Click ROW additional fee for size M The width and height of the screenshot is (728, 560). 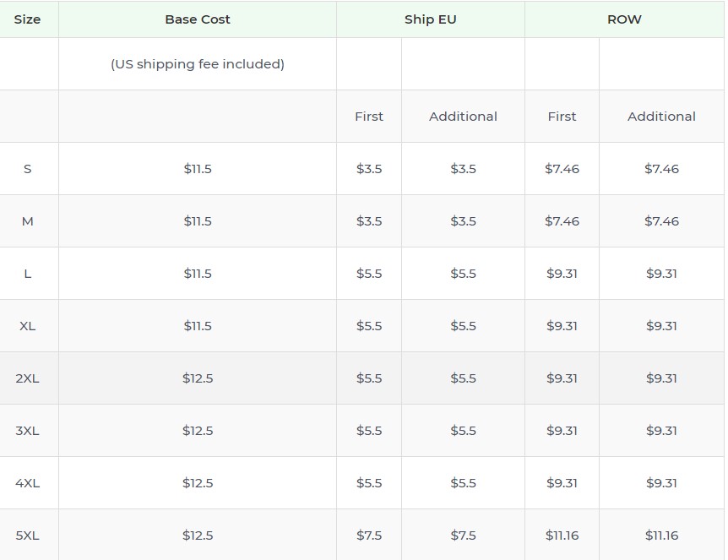(661, 221)
